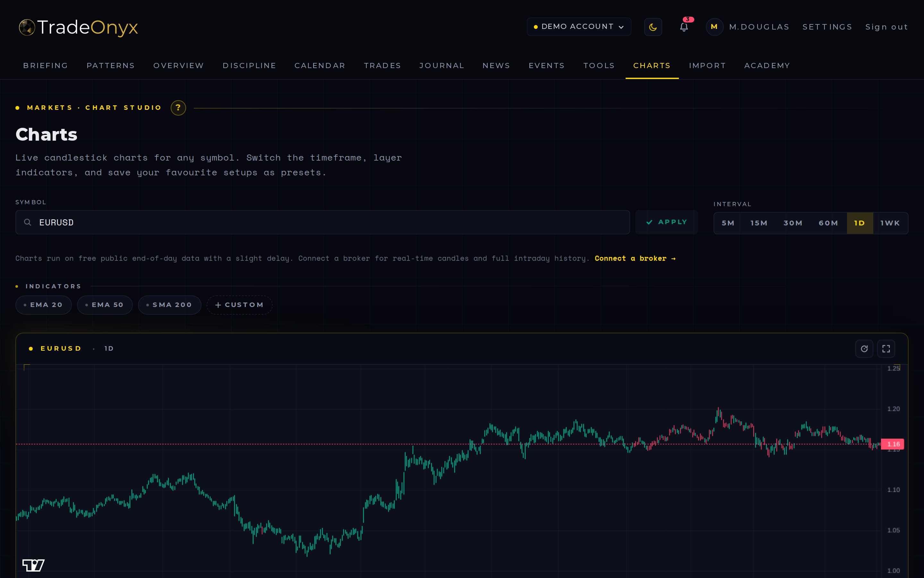Click the M.DOUGLAS username
Image resolution: width=924 pixels, height=578 pixels.
[x=759, y=27]
